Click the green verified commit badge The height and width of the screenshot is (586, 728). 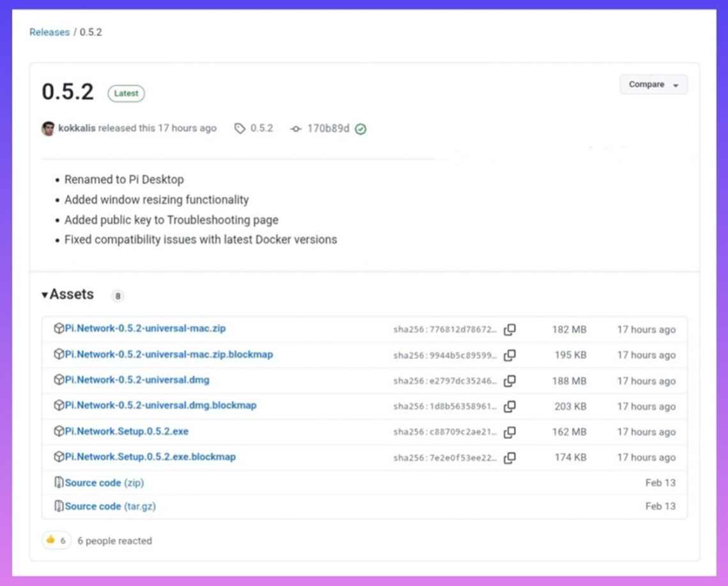[361, 128]
